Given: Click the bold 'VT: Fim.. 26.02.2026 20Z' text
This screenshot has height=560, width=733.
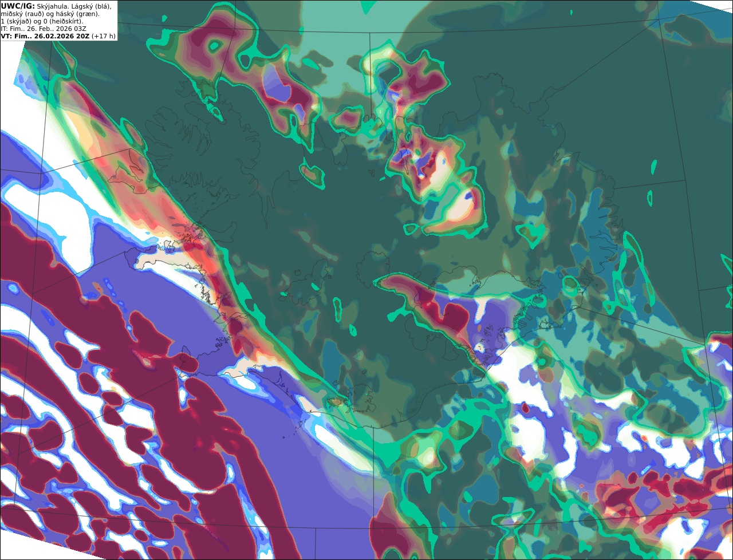Looking at the screenshot, I should pyautogui.click(x=45, y=36).
